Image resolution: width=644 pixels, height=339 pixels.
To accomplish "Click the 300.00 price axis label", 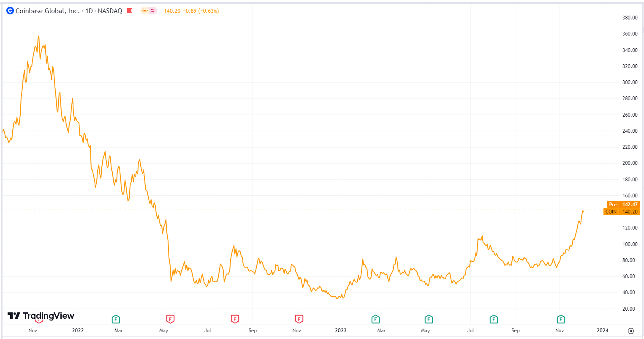I will 630,82.
